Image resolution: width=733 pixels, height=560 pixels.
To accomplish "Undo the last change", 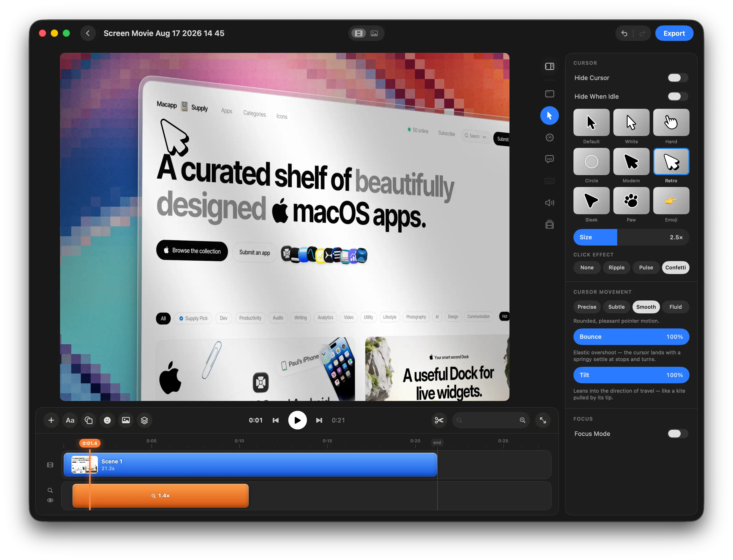I will click(624, 33).
